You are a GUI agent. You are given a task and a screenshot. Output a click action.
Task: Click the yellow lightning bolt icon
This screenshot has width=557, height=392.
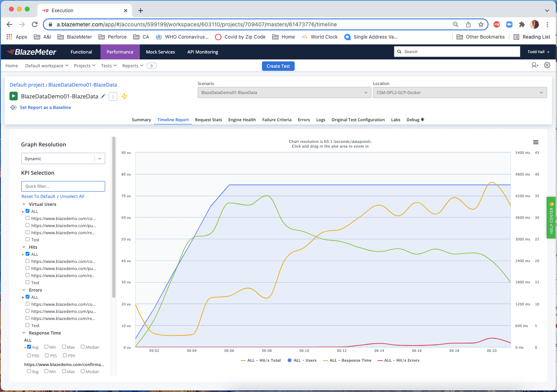pyautogui.click(x=124, y=96)
